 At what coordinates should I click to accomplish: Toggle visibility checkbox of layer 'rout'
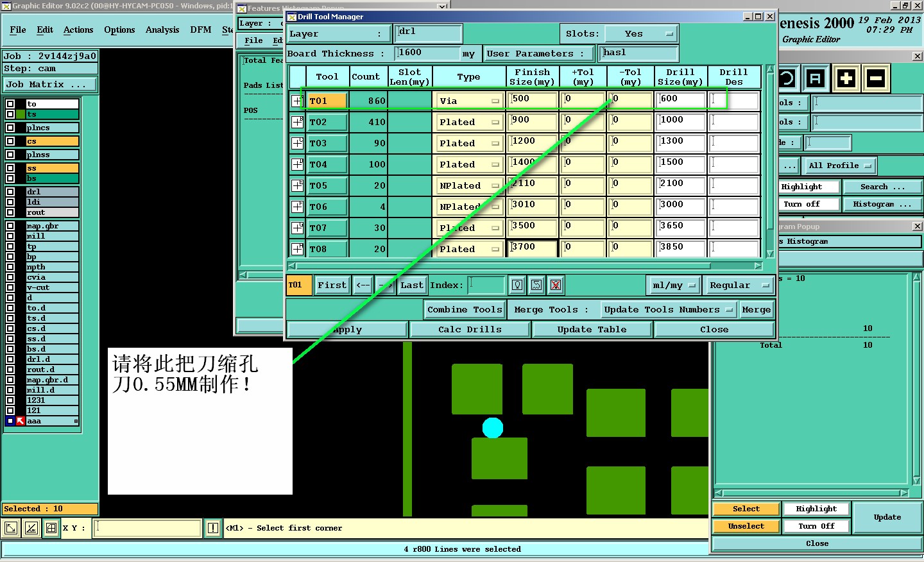pos(10,212)
